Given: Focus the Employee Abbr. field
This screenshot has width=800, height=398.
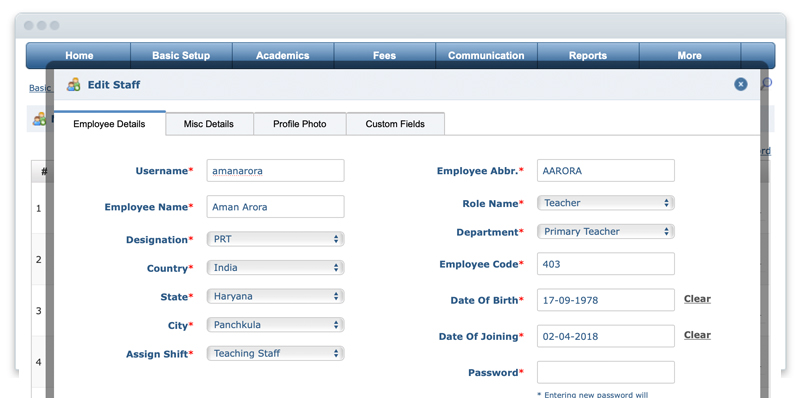Looking at the screenshot, I should coord(606,170).
